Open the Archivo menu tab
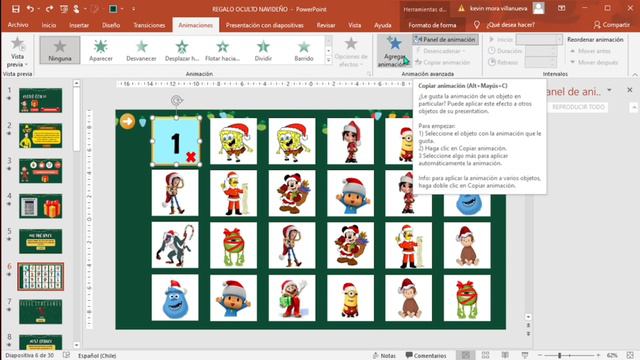This screenshot has width=640, height=360. pyautogui.click(x=18, y=25)
